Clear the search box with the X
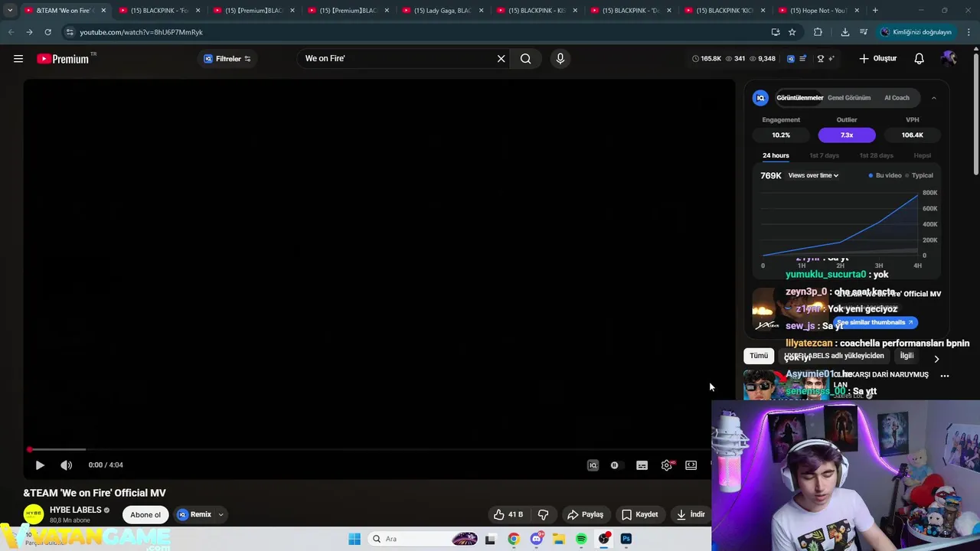Viewport: 980px width, 551px height. (501, 59)
